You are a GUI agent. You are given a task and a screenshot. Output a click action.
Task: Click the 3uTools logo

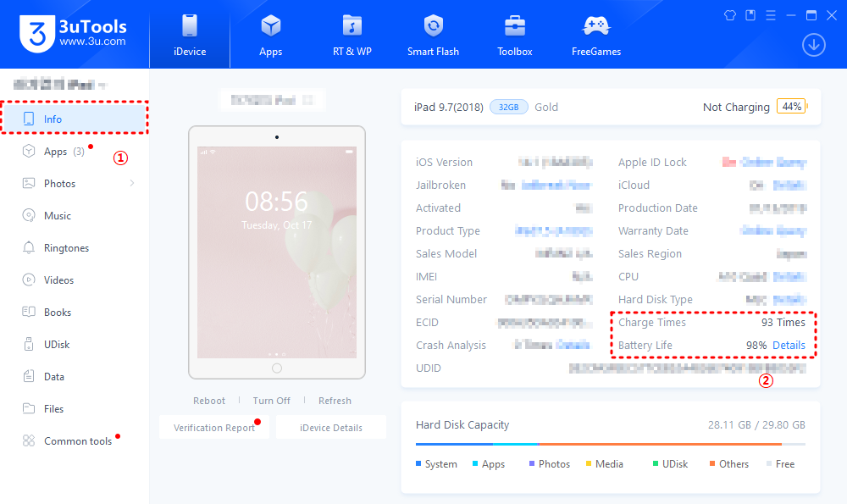pos(73,34)
